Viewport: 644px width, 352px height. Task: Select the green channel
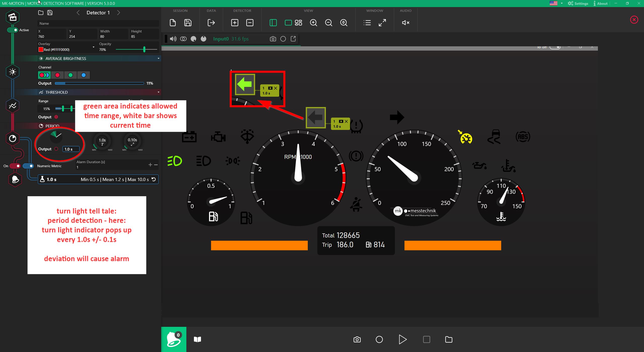pos(71,75)
